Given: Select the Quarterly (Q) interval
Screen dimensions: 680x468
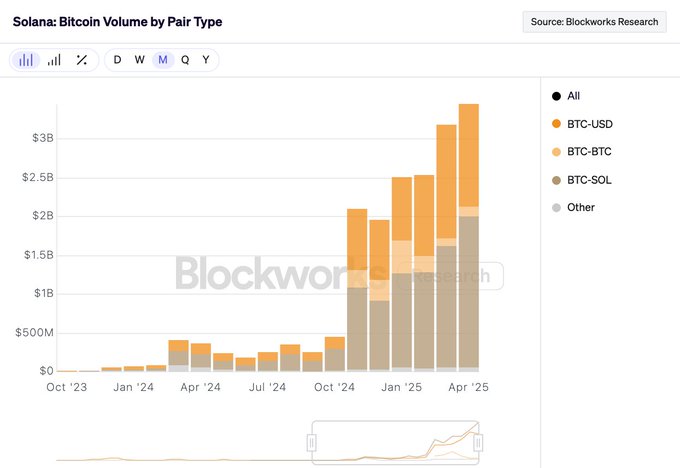Looking at the screenshot, I should point(185,60).
